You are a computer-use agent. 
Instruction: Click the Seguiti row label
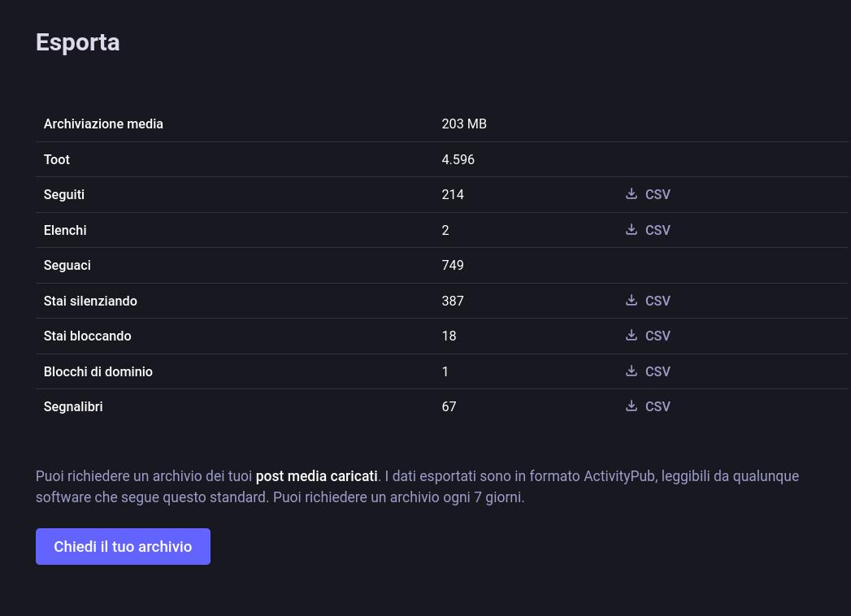64,195
